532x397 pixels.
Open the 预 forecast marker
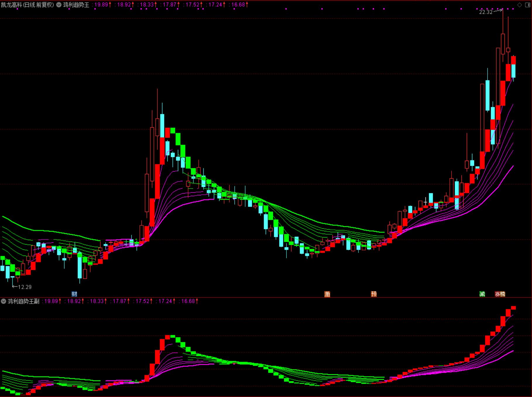click(374, 294)
